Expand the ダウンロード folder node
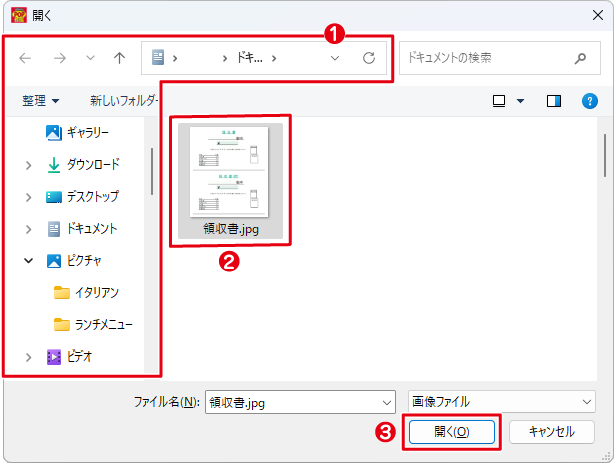The height and width of the screenshot is (463, 614). pyautogui.click(x=29, y=165)
